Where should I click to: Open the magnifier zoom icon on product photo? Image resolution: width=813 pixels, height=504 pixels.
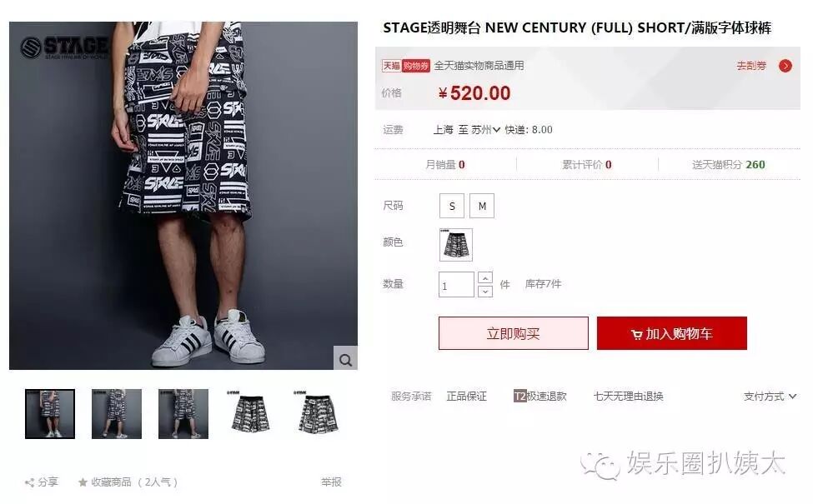pos(345,358)
